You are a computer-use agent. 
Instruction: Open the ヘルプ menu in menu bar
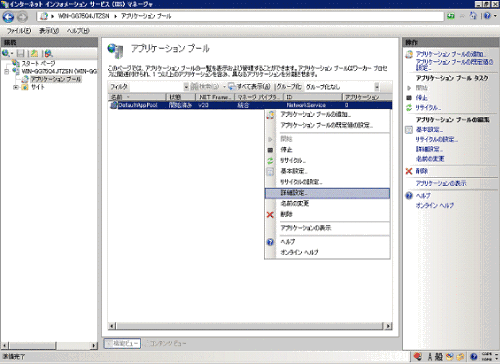click(78, 31)
